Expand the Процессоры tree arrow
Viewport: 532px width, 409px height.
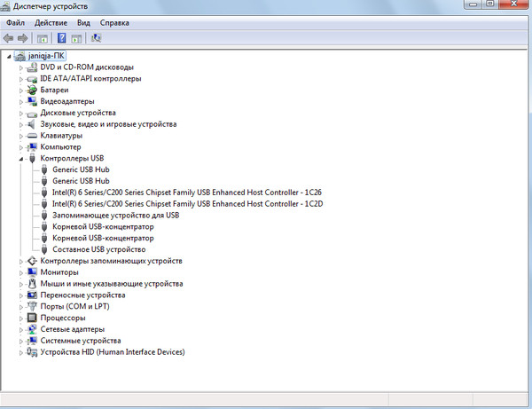pos(21,319)
